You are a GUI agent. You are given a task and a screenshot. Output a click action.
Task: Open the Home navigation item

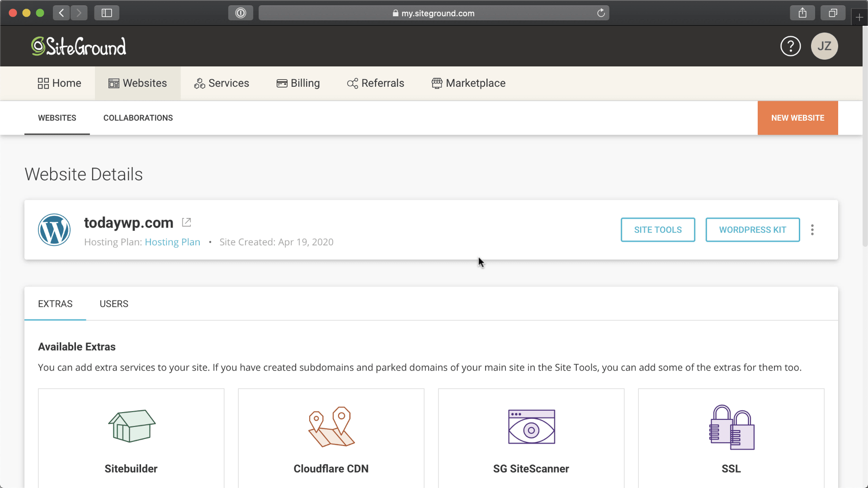pyautogui.click(x=59, y=83)
